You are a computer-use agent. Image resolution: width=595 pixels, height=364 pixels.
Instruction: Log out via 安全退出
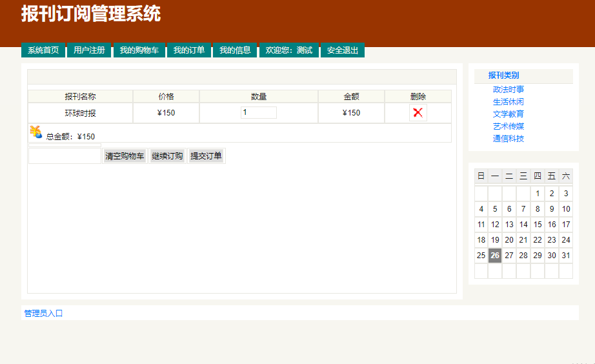tap(343, 50)
